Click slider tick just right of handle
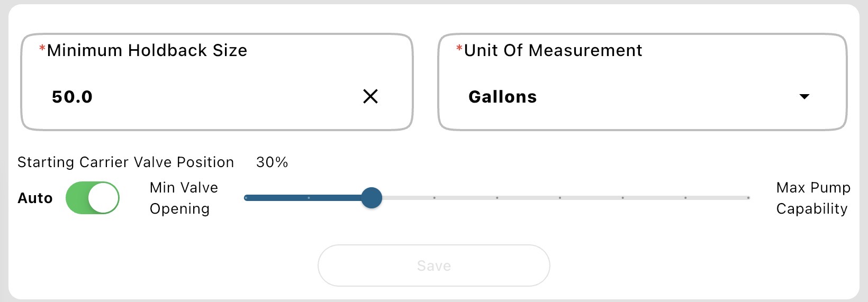The height and width of the screenshot is (302, 868). click(434, 198)
